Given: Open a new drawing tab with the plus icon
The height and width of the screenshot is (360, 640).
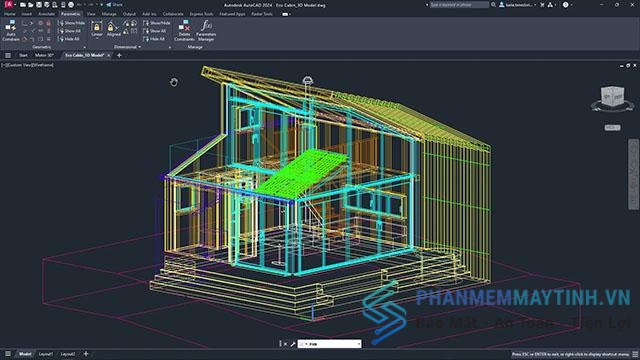Looking at the screenshot, I should click(x=119, y=55).
